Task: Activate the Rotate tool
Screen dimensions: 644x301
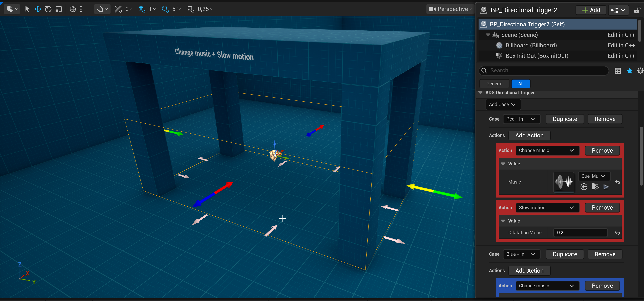Action: tap(48, 9)
